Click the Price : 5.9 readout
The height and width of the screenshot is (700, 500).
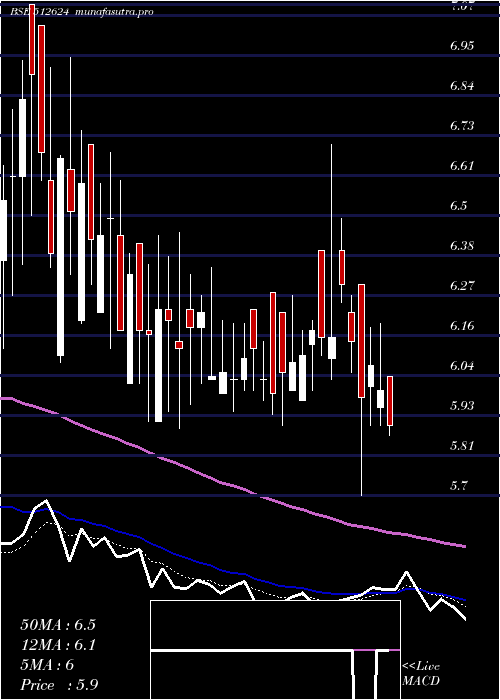coord(59,685)
